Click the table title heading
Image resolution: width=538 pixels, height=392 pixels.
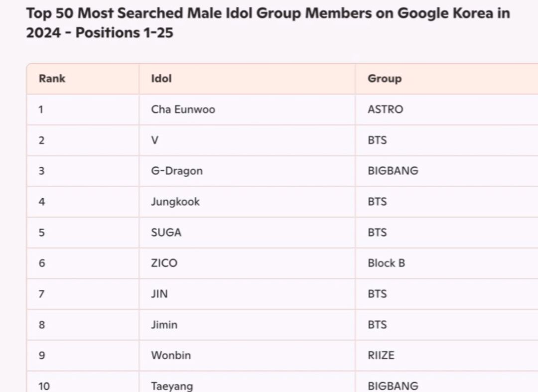point(268,23)
